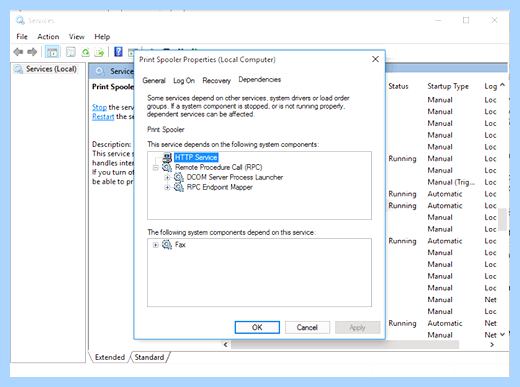Click the Fax service gear icon
This screenshot has width=520, height=387.
coord(167,245)
